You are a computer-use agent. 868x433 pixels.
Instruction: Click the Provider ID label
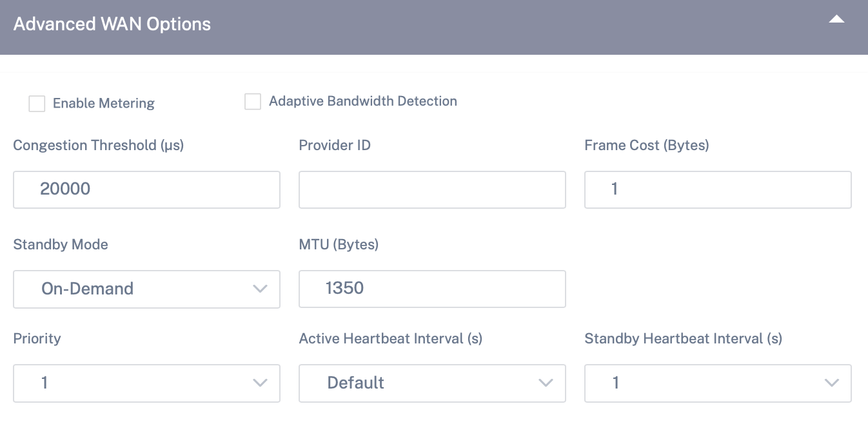pyautogui.click(x=335, y=146)
